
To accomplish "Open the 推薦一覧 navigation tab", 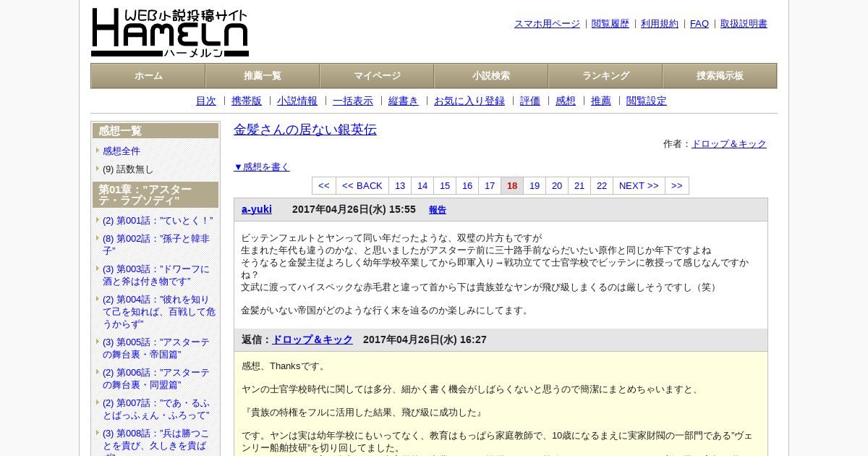I will coord(263,76).
